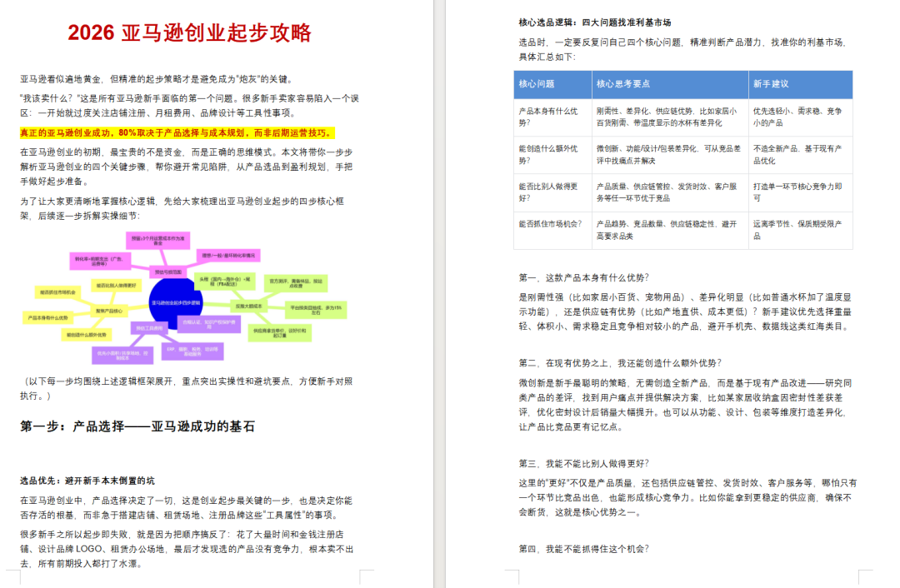The width and height of the screenshot is (900, 588).
Task: Click the green 反推大概成本 node
Action: tap(250, 306)
